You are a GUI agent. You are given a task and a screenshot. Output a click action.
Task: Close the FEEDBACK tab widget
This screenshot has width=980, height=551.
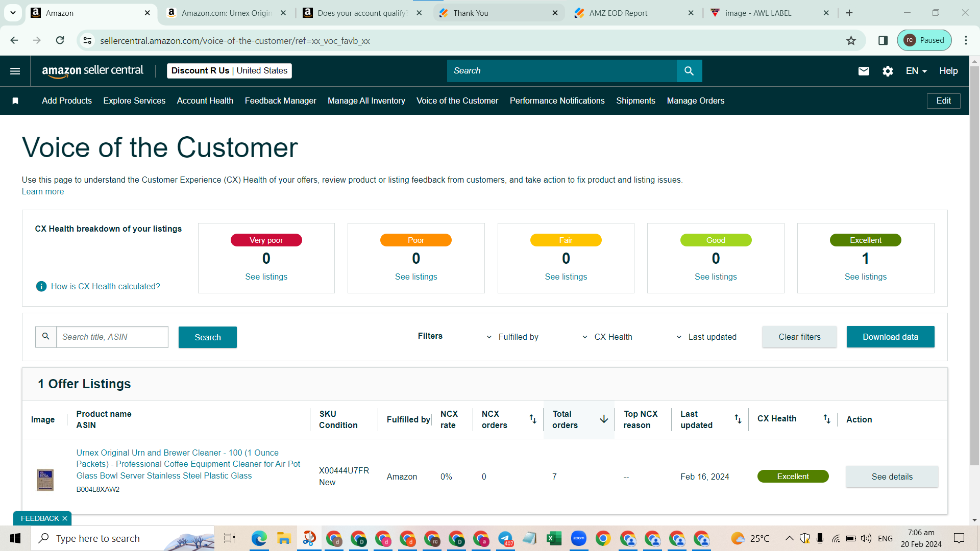click(65, 518)
